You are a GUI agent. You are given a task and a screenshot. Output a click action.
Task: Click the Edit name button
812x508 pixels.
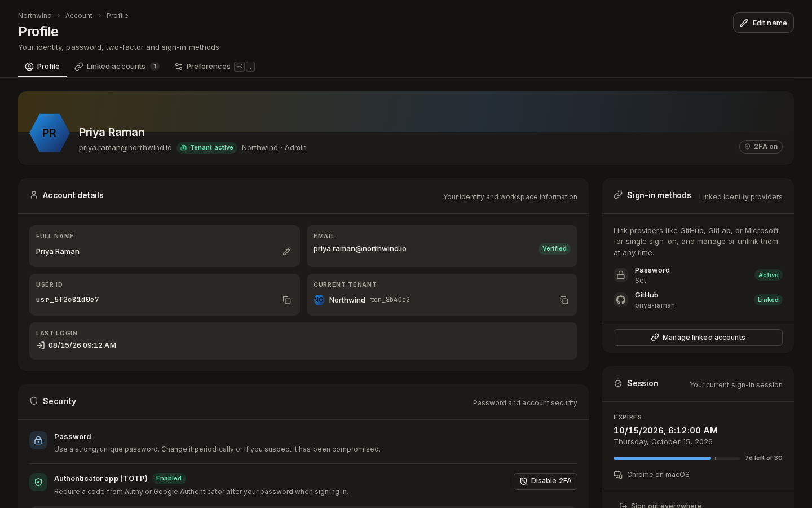coord(764,23)
